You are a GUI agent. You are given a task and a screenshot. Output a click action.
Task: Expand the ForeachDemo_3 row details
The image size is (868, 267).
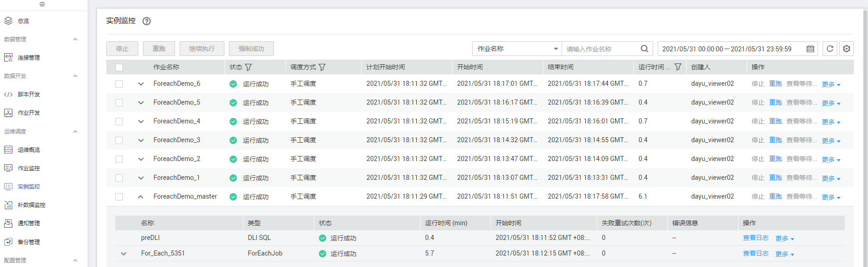141,140
